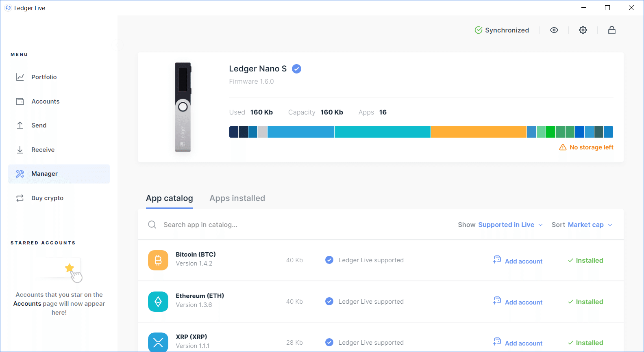
Task: Click the Apps 16 count
Action: 383,112
